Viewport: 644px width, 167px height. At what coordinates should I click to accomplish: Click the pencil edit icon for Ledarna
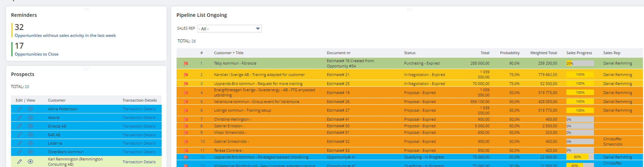[20, 143]
